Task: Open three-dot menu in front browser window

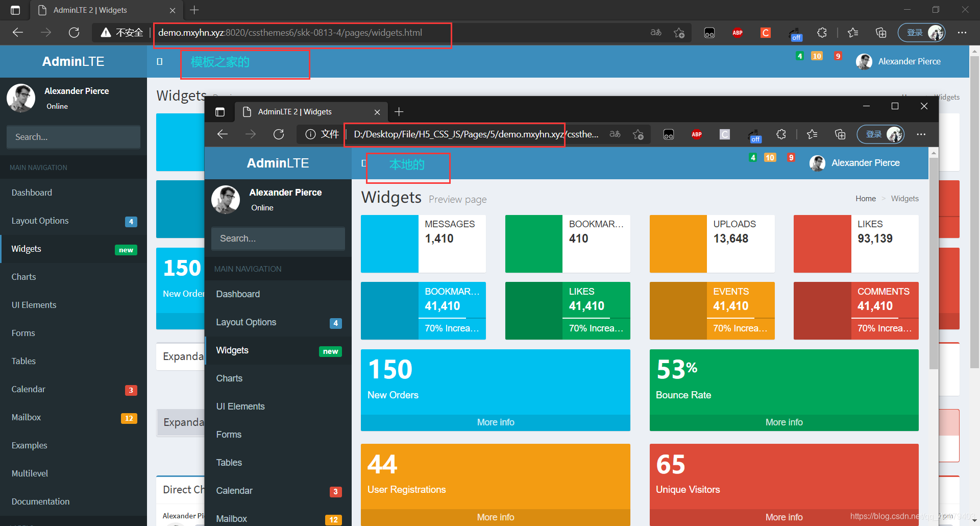Action: pyautogui.click(x=921, y=134)
